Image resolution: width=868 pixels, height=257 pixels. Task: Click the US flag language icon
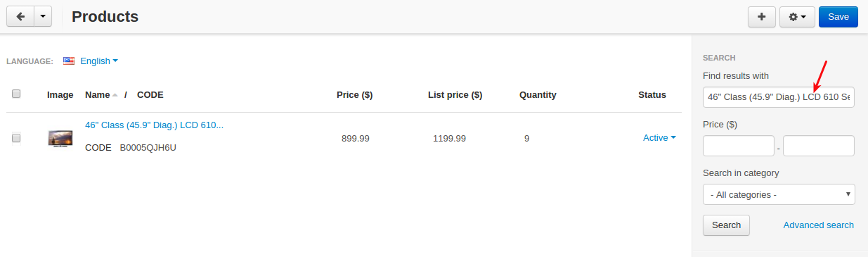pyautogui.click(x=69, y=61)
